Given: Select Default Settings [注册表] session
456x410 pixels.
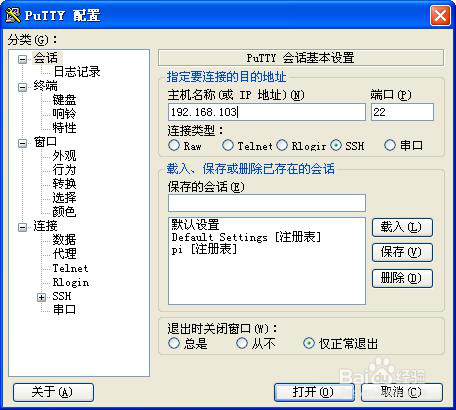Looking at the screenshot, I should click(246, 237).
